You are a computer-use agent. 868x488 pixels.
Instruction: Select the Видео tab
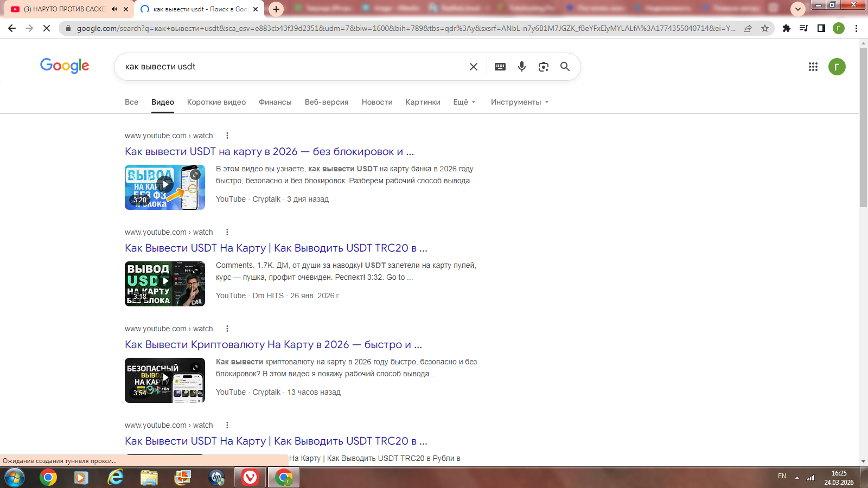tap(163, 102)
